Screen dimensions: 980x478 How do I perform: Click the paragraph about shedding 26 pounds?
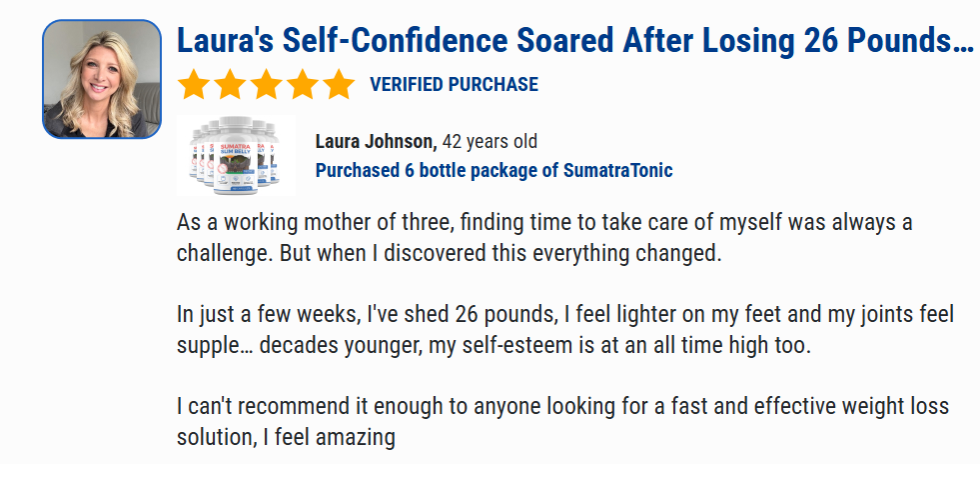[565, 330]
